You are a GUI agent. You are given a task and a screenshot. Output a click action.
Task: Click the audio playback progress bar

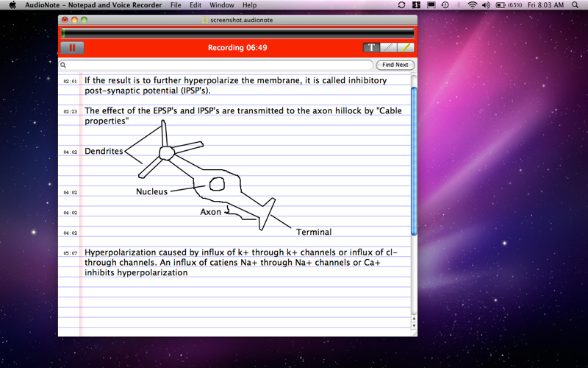(237, 33)
